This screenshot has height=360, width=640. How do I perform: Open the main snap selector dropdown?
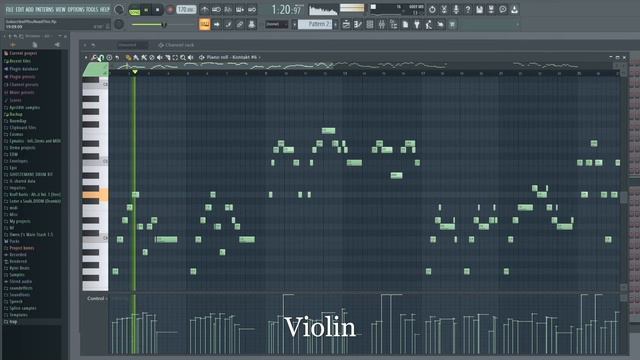[x=277, y=24]
